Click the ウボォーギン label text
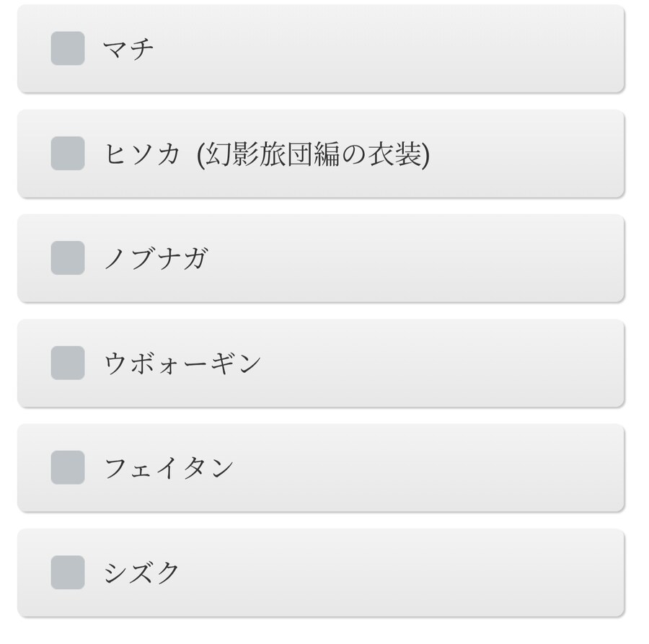 tap(182, 363)
